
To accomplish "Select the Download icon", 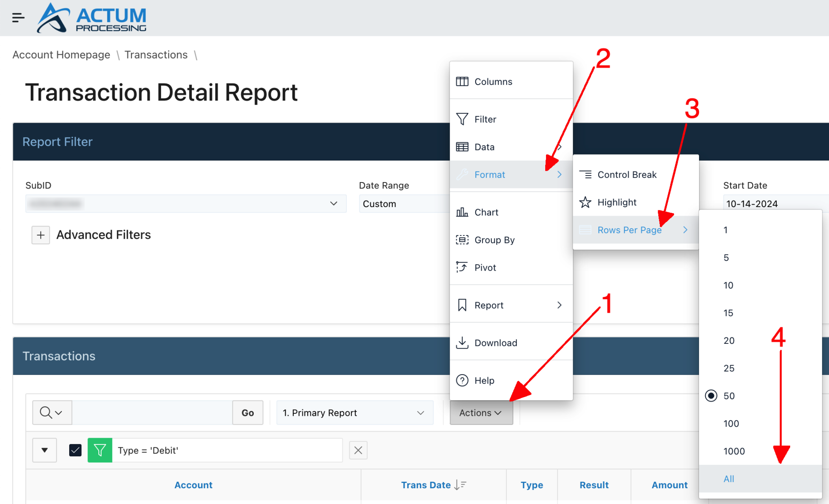I will (x=462, y=343).
